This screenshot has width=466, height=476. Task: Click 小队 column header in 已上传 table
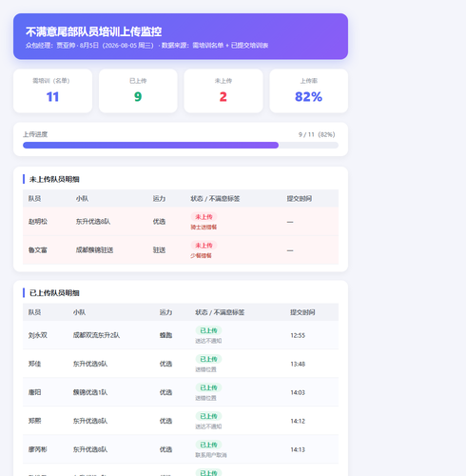pyautogui.click(x=79, y=312)
